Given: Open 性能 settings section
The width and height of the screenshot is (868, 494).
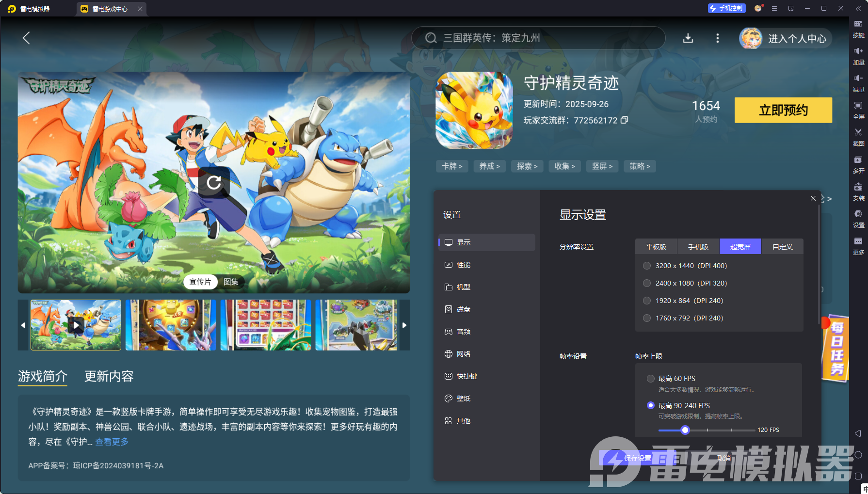Looking at the screenshot, I should (x=487, y=265).
